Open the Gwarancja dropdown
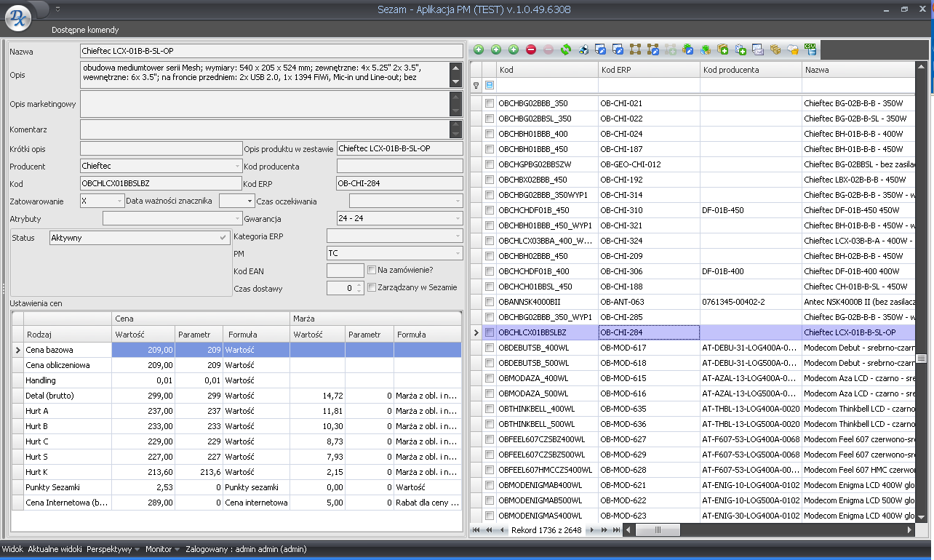This screenshot has height=560, width=934. point(458,218)
